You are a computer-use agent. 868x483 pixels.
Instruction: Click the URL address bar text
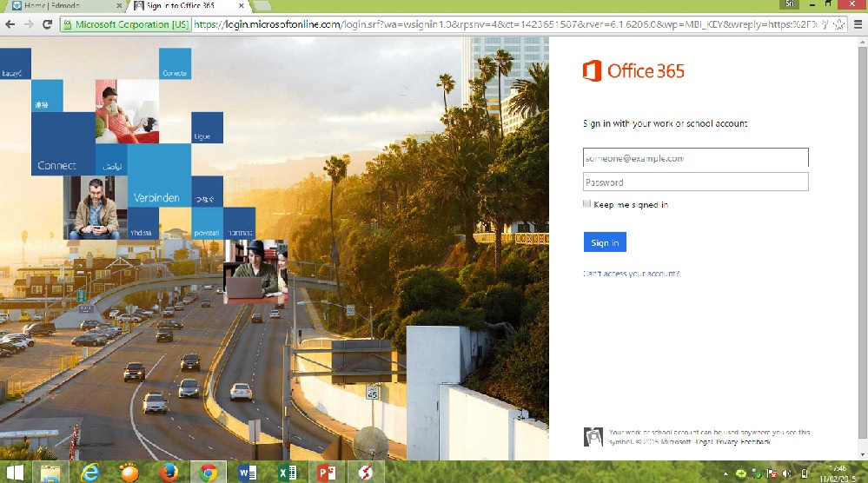click(504, 24)
